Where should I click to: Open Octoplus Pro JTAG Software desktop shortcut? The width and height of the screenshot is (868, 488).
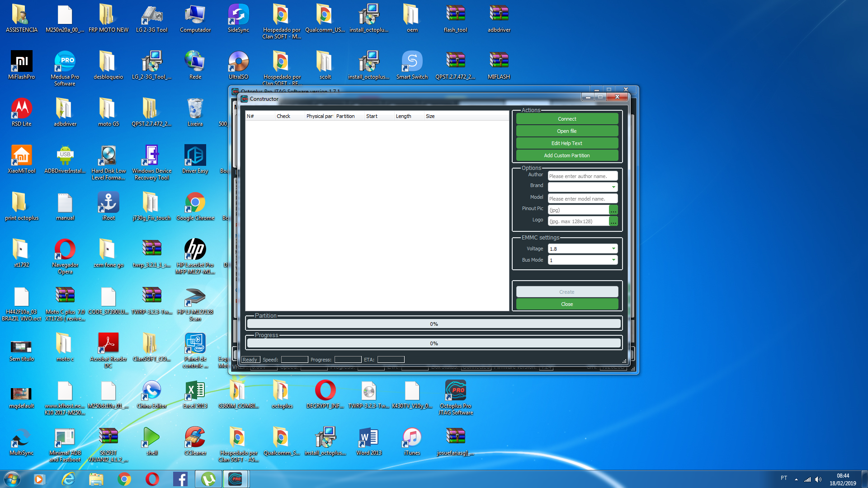click(x=455, y=398)
